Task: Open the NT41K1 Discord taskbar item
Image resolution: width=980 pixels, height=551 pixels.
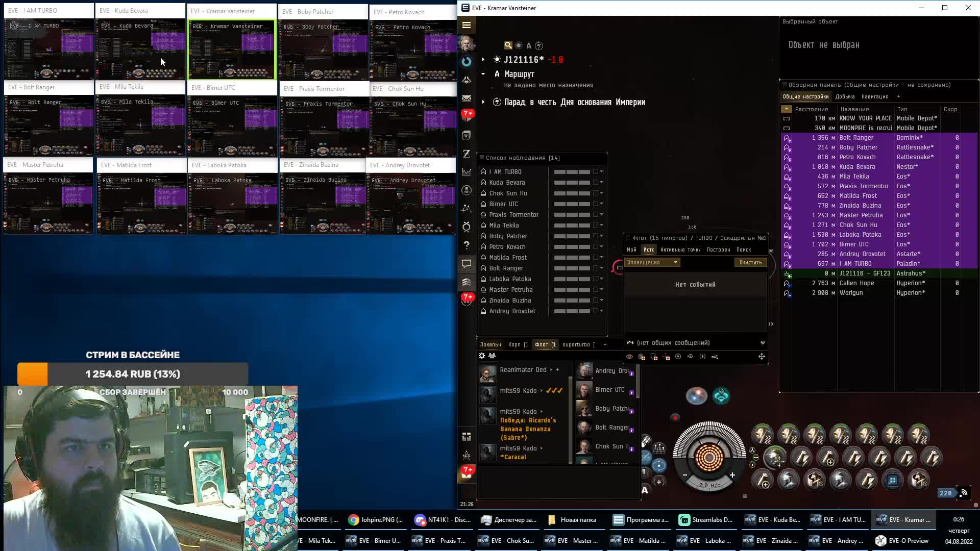Action: click(x=443, y=519)
